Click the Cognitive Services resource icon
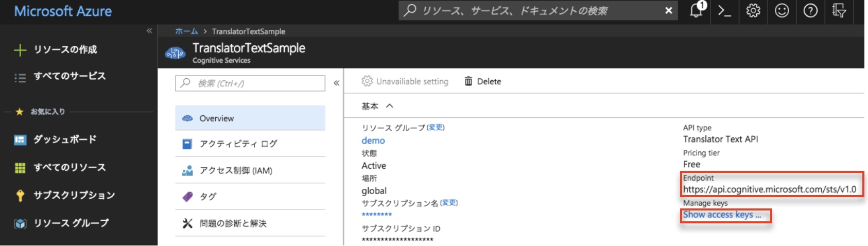The image size is (868, 246). tap(175, 52)
